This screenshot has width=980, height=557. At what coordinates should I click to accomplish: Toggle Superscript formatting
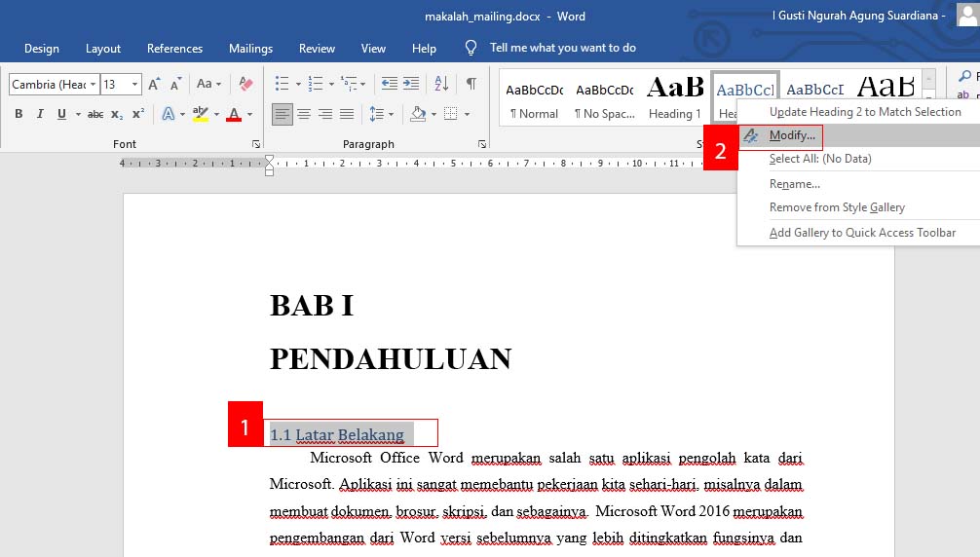click(x=138, y=114)
